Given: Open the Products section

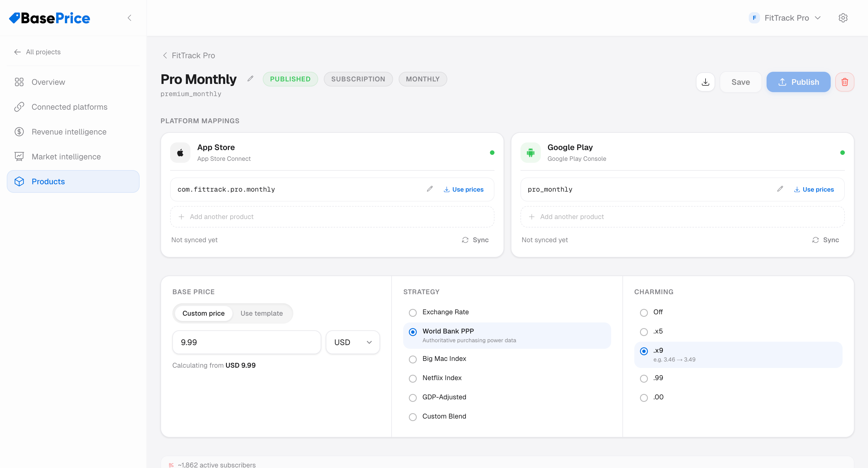Looking at the screenshot, I should [x=73, y=182].
